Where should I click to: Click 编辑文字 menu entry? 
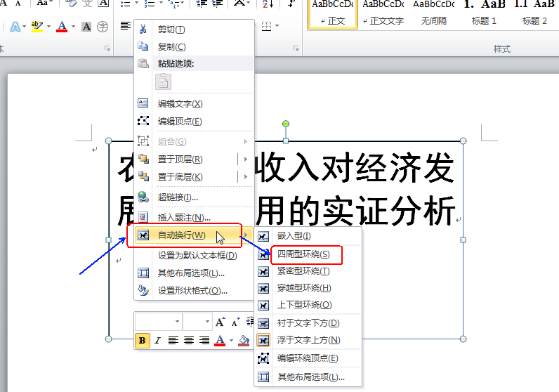coord(180,104)
